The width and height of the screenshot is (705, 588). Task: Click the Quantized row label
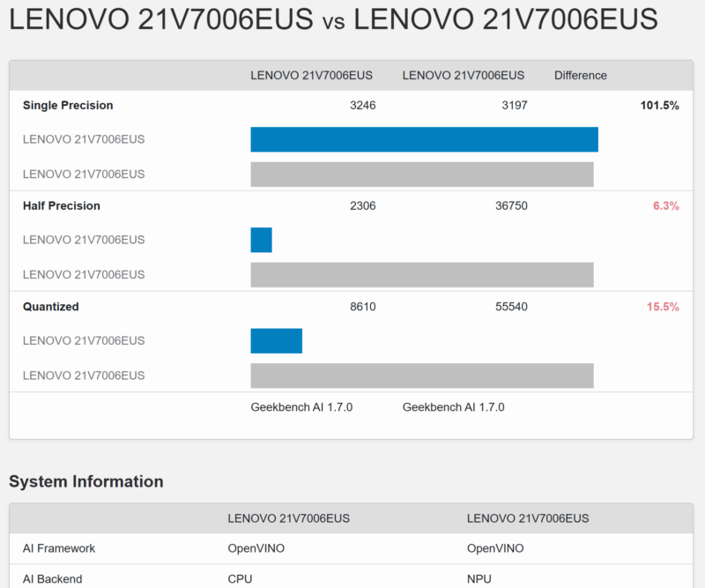point(51,307)
